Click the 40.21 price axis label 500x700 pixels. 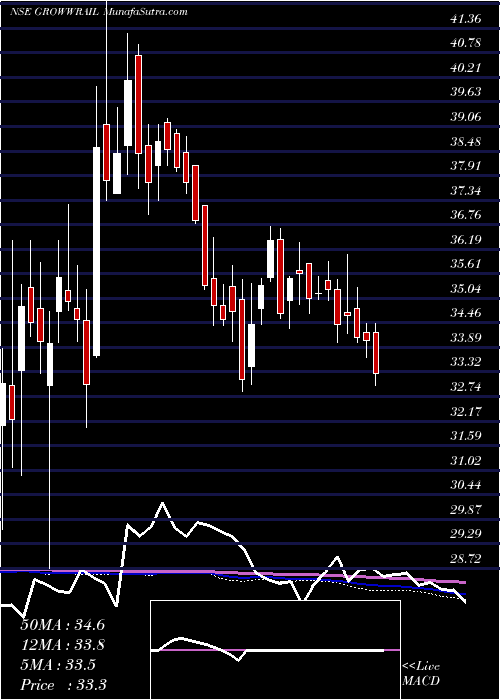tap(466, 68)
